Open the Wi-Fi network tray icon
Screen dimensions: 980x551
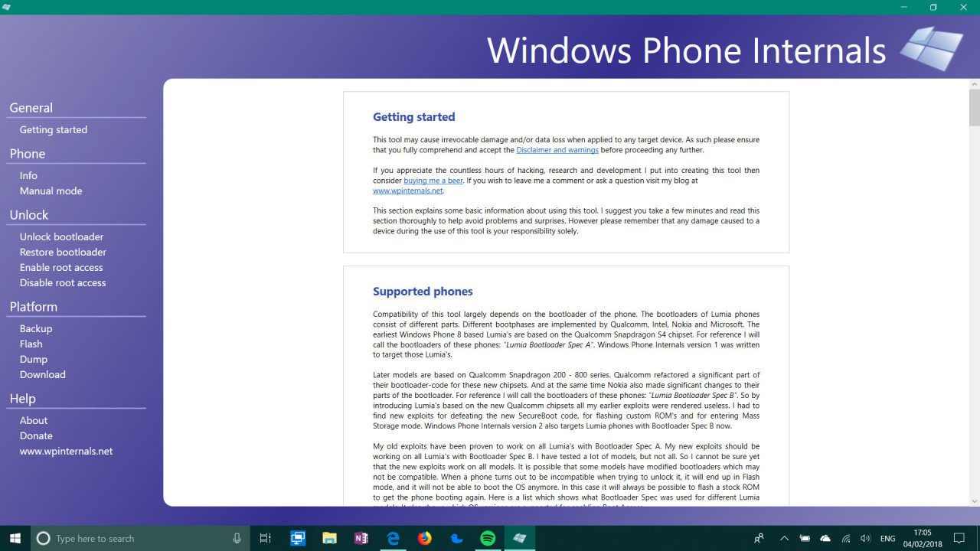(846, 538)
